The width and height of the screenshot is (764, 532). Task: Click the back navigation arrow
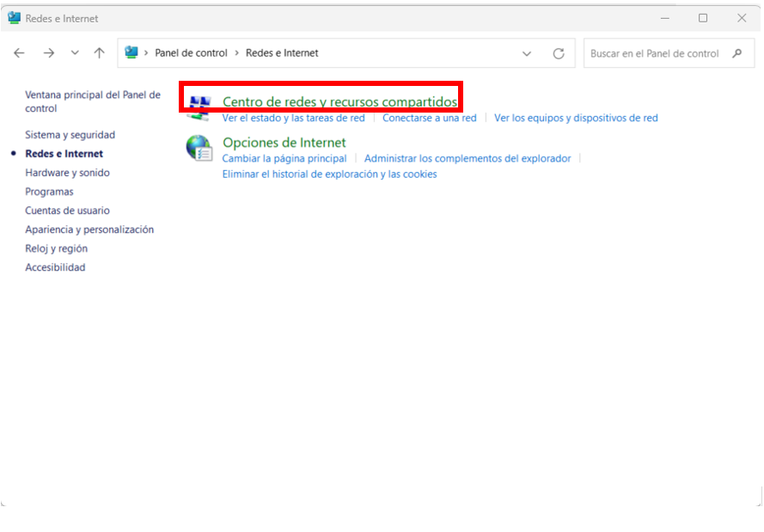[x=19, y=53]
